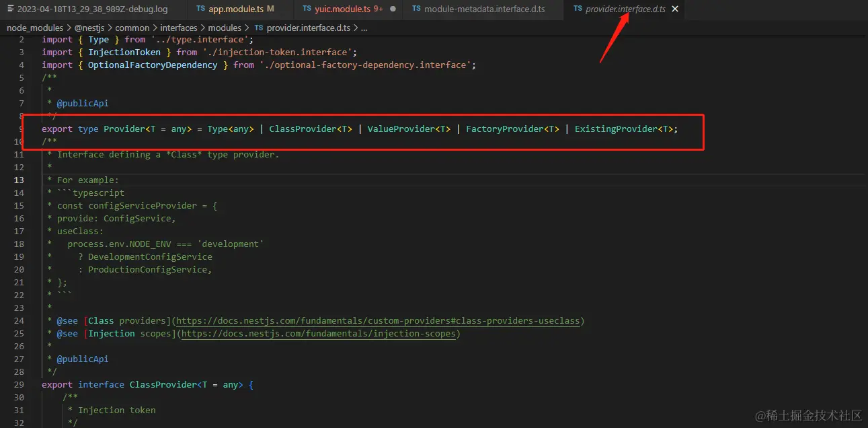Click the InjectionToken import name
The image size is (868, 428).
click(124, 52)
